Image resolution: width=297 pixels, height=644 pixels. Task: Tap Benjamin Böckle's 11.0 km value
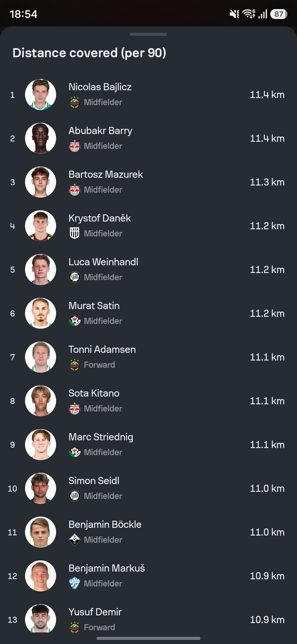pos(267,532)
